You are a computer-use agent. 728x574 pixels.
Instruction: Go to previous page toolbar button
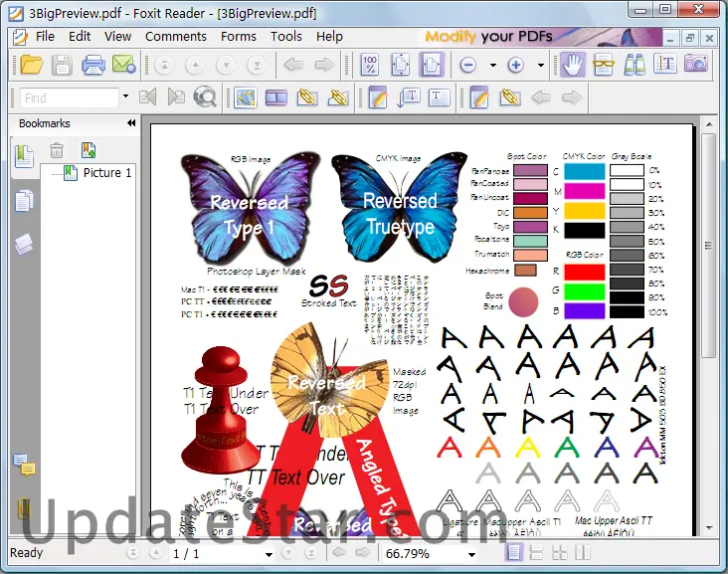195,65
